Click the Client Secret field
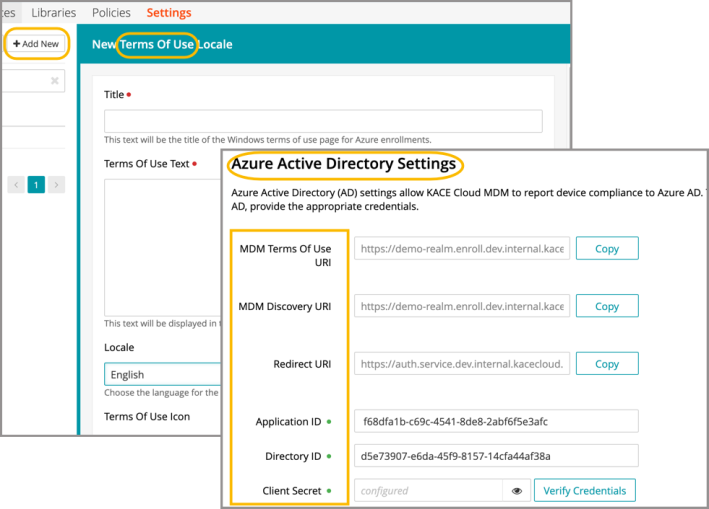This screenshot has height=509, width=709. (x=427, y=491)
